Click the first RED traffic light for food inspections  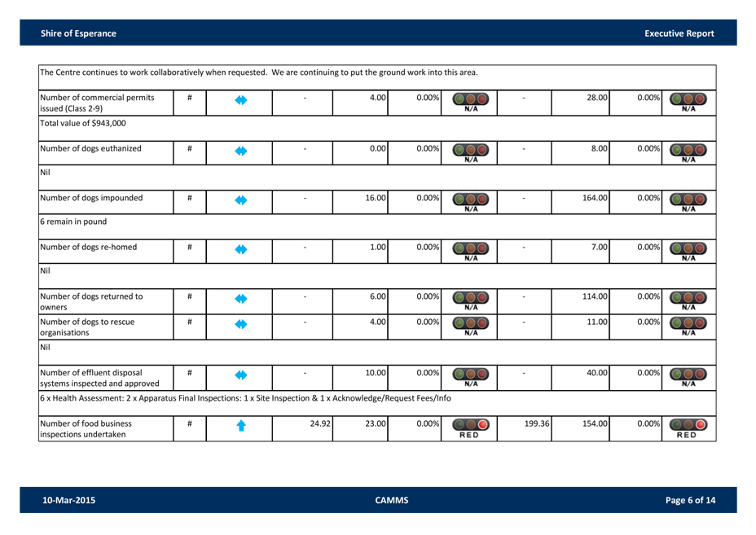[x=472, y=428]
